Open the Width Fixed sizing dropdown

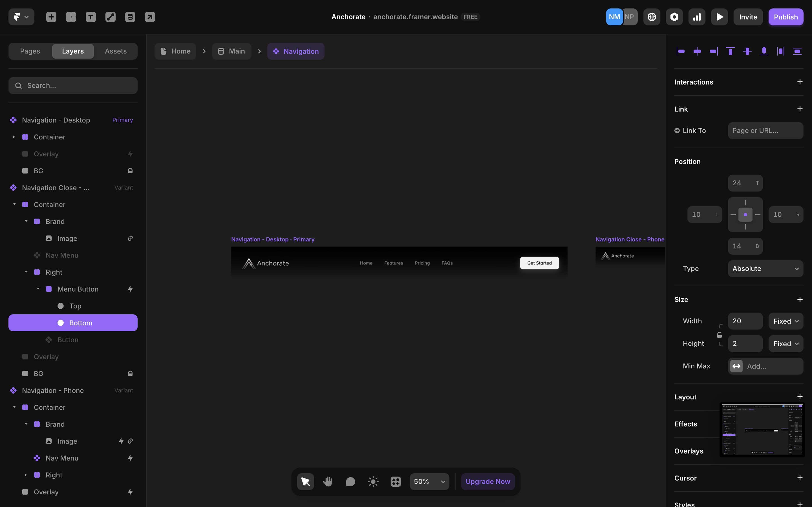tap(785, 321)
